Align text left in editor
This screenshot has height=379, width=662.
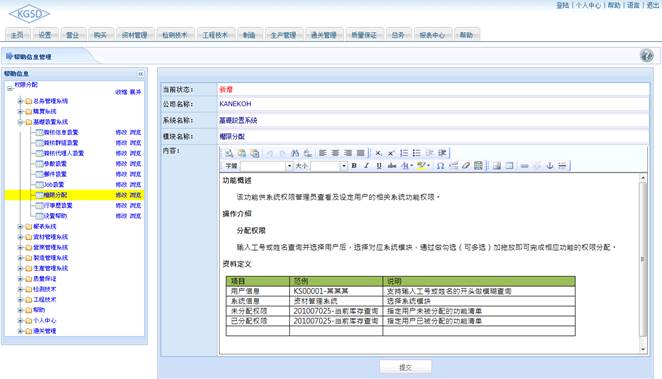click(323, 153)
